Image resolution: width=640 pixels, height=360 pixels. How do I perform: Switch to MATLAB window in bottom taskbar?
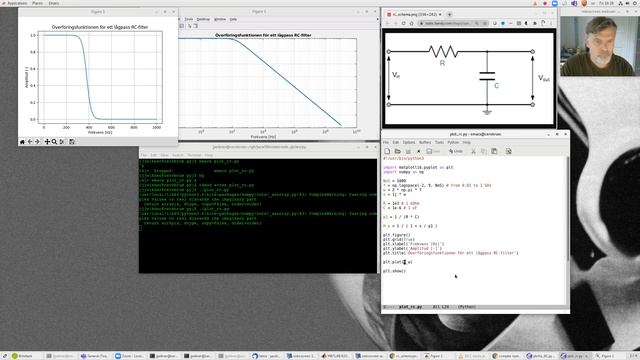335,356
